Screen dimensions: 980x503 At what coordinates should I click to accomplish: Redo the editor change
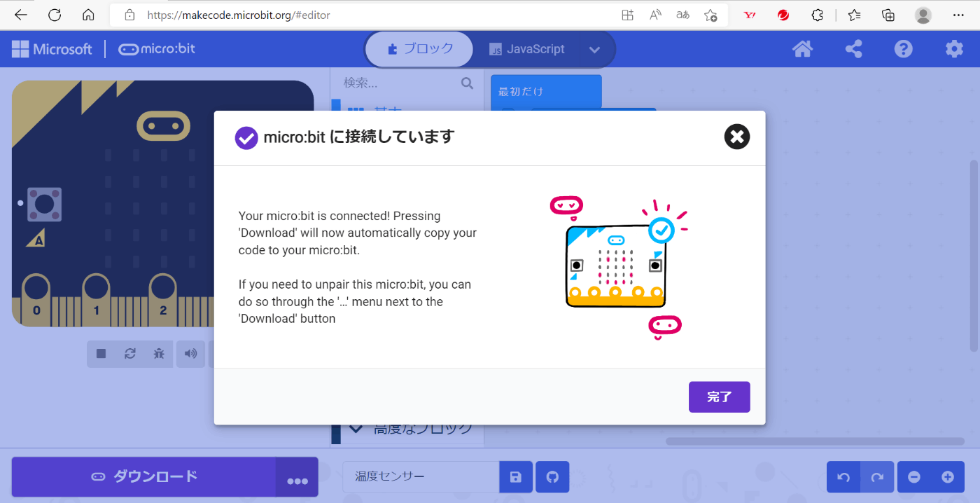click(x=877, y=477)
